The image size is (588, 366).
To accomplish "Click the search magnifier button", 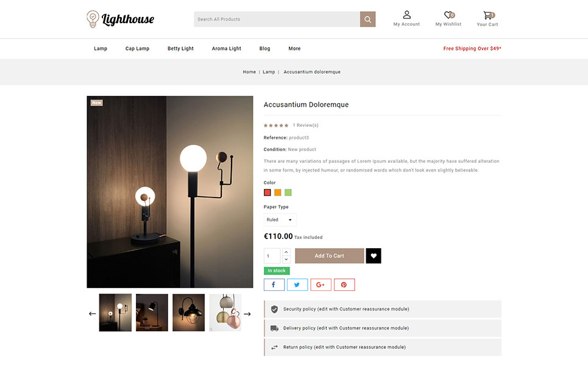I will pyautogui.click(x=367, y=19).
